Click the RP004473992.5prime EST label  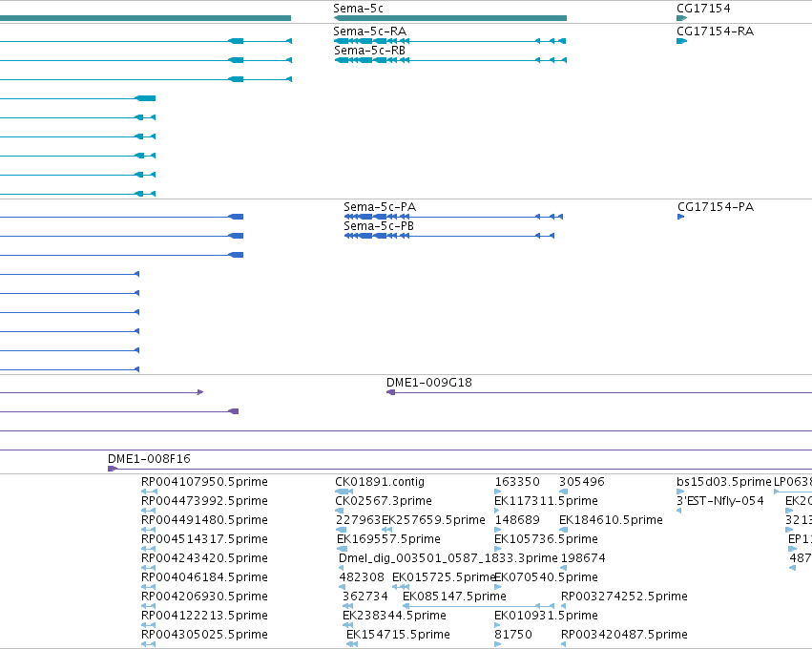coord(204,501)
